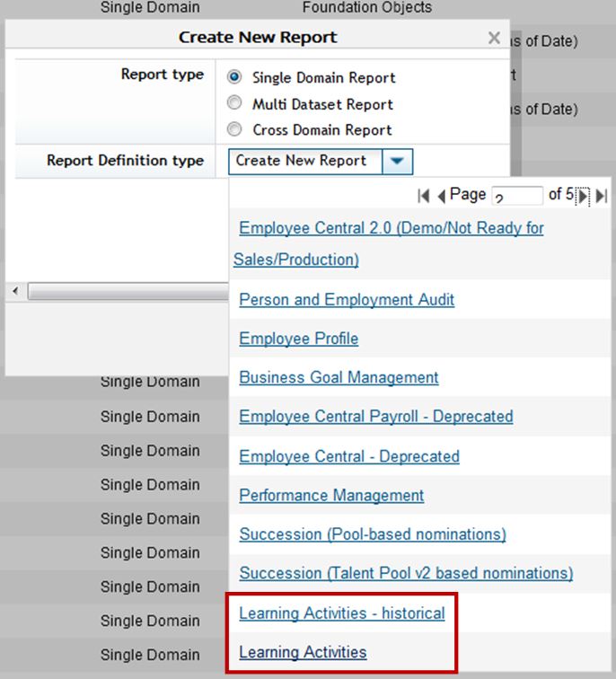616x679 pixels.
Task: Click the horizontal scrollbar left arrow
Action: tap(15, 291)
